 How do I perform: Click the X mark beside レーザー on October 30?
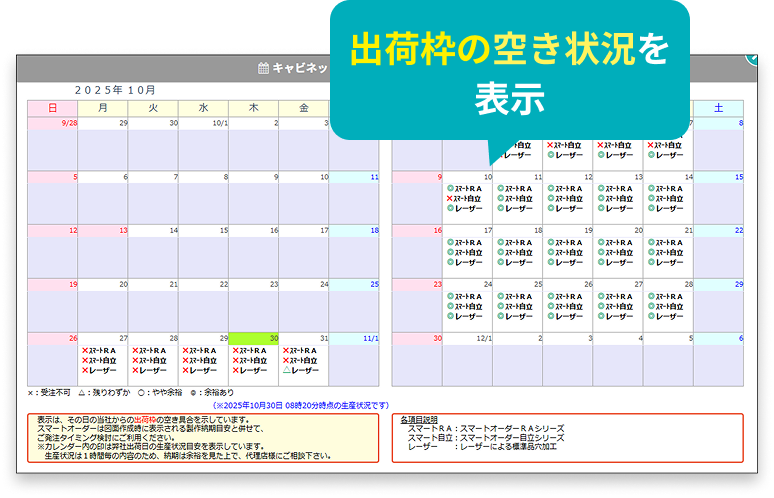click(x=235, y=370)
